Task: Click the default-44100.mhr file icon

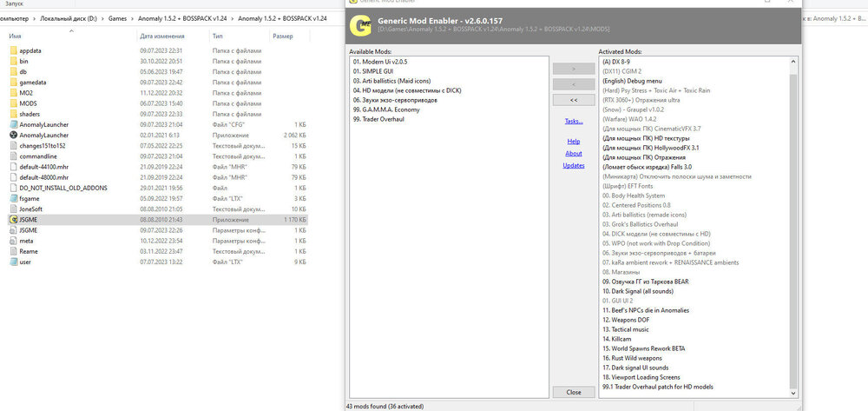Action: (14, 167)
